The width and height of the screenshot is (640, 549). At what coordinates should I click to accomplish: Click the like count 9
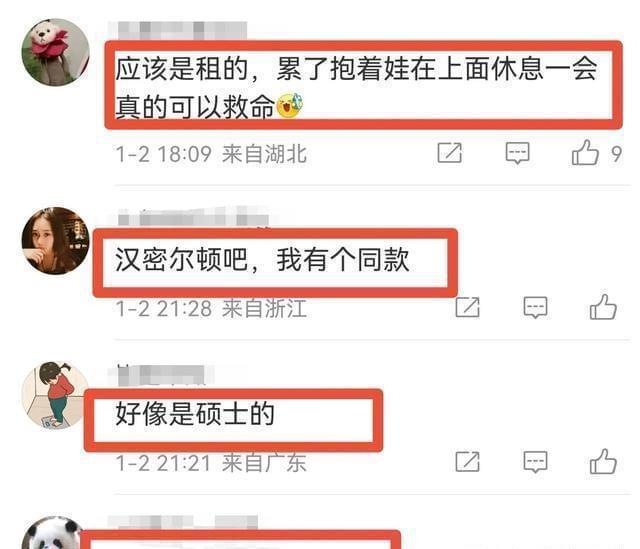tap(616, 154)
